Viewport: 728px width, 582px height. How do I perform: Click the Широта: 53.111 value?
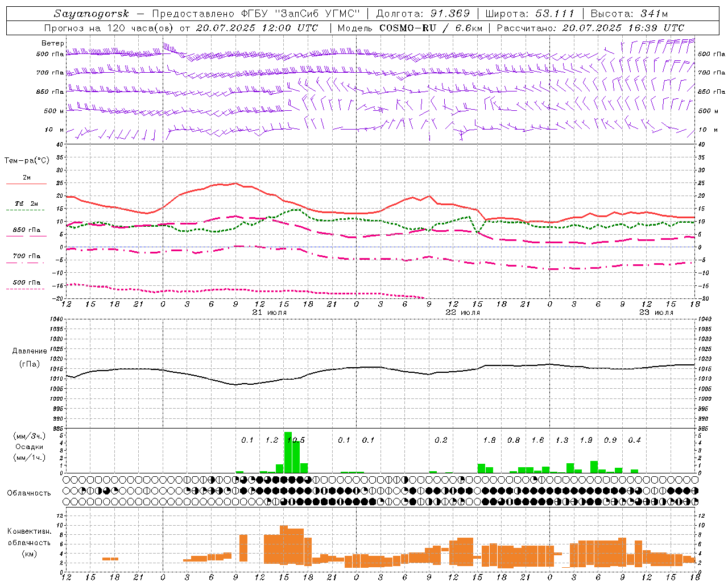coord(530,14)
